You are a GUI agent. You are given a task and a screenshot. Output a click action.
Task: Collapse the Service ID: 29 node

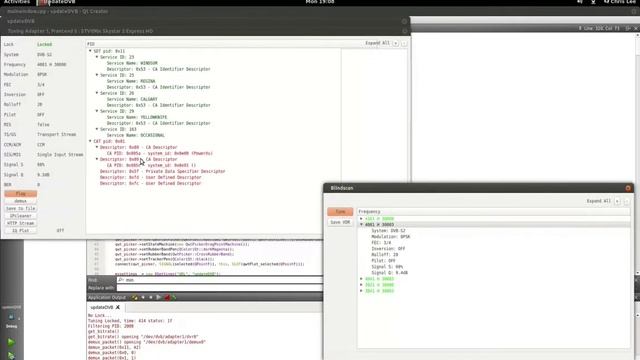coord(97,111)
